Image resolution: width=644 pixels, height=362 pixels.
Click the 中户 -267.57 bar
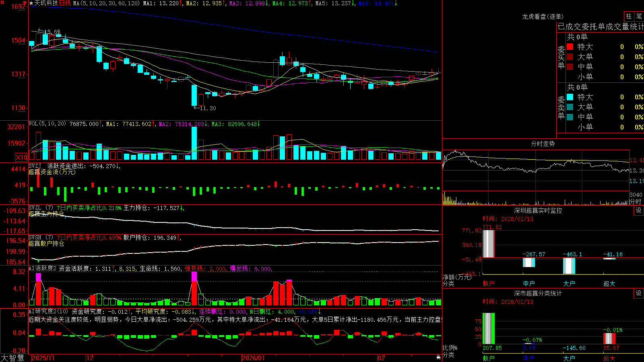[x=528, y=262]
